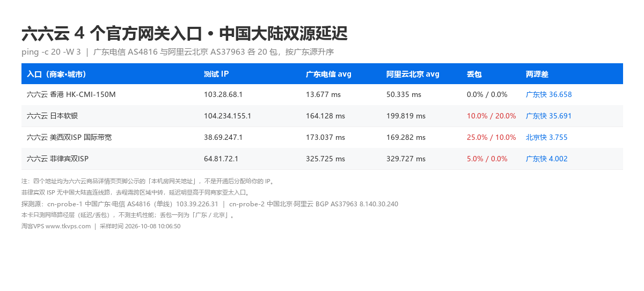644x291 pixels.
Task: Click IP address 38.69.247.1
Action: tap(223, 137)
